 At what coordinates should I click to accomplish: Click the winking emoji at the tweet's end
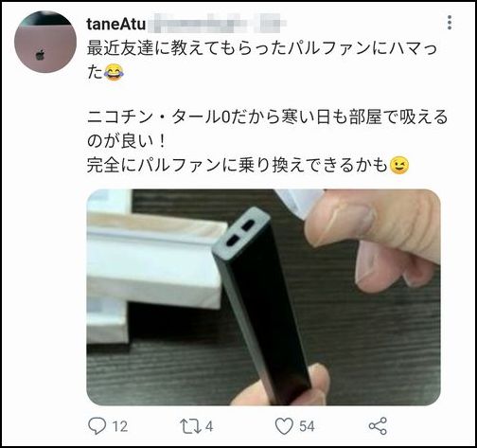[399, 165]
